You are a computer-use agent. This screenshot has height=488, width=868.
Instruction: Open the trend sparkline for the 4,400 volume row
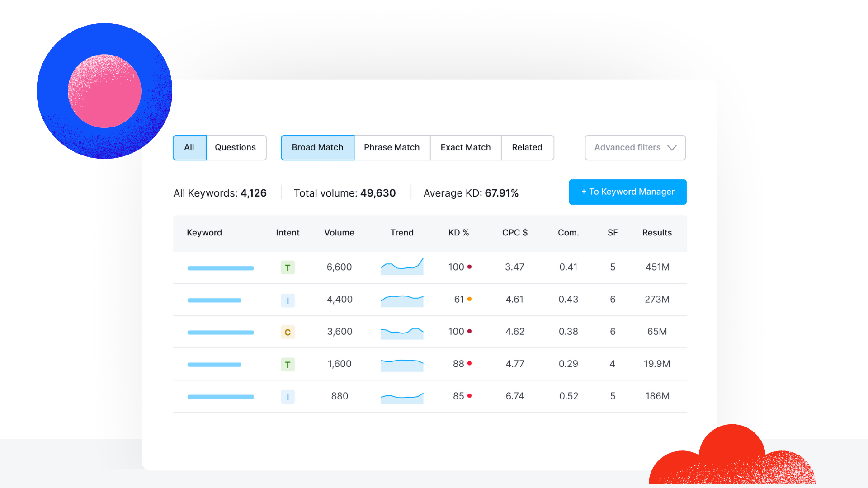pos(402,301)
